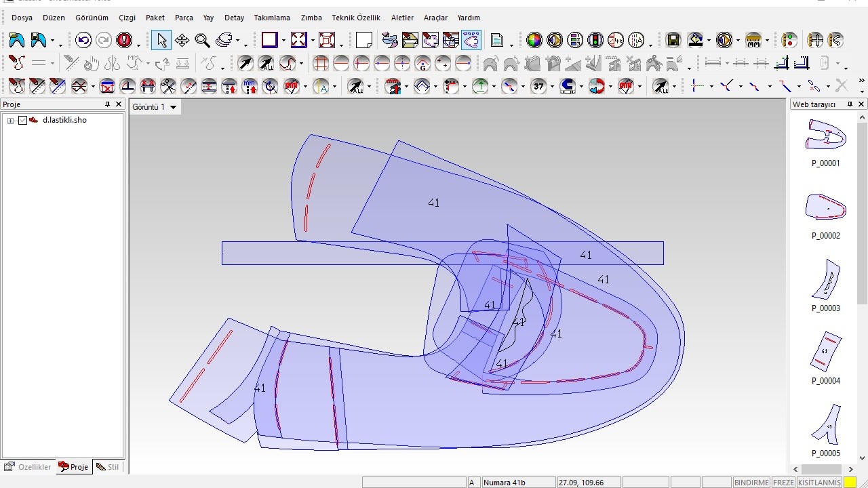The image size is (868, 488).
Task: Open the Çizgi menu
Action: (x=127, y=18)
